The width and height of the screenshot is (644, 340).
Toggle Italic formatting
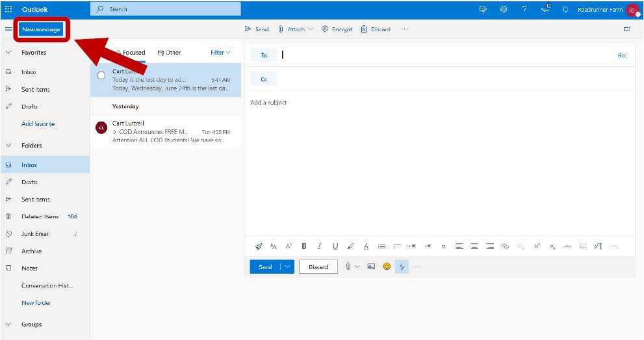[320, 246]
